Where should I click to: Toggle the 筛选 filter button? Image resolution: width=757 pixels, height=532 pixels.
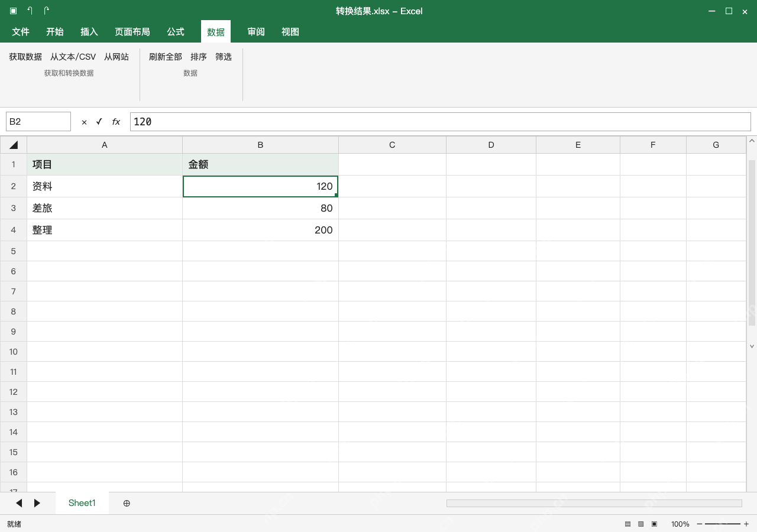tap(224, 57)
